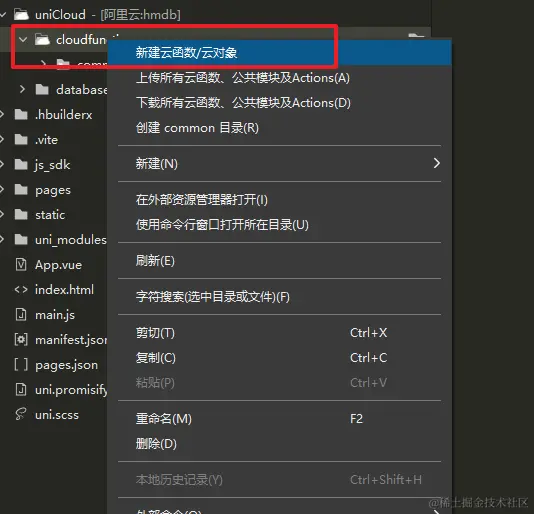The image size is (534, 514).
Task: Click the pages.json brackets file icon
Action: 21,365
